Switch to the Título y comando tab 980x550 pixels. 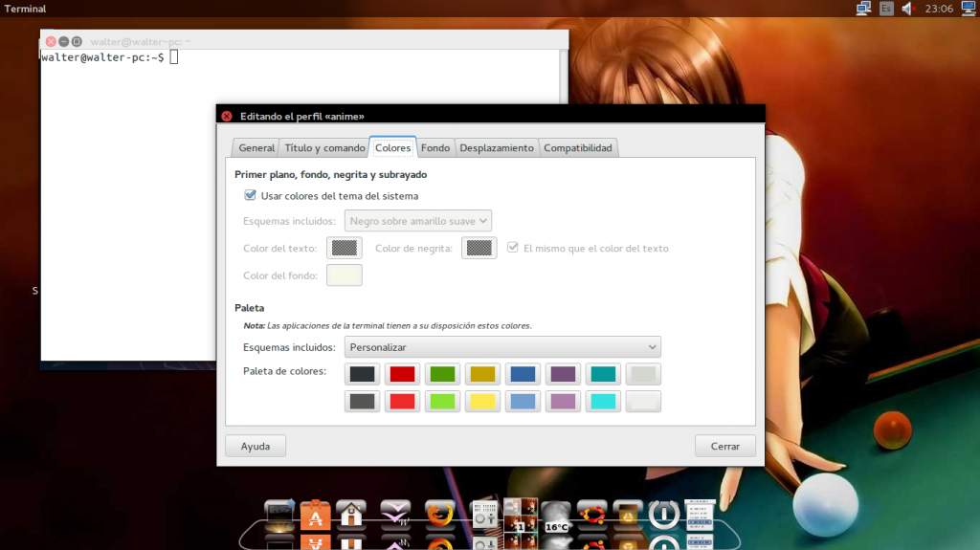324,148
